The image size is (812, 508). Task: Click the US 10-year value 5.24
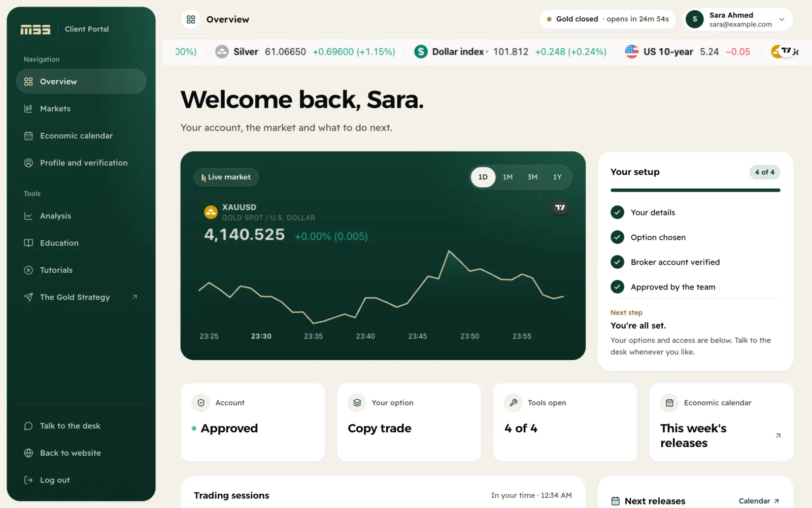coord(709,52)
